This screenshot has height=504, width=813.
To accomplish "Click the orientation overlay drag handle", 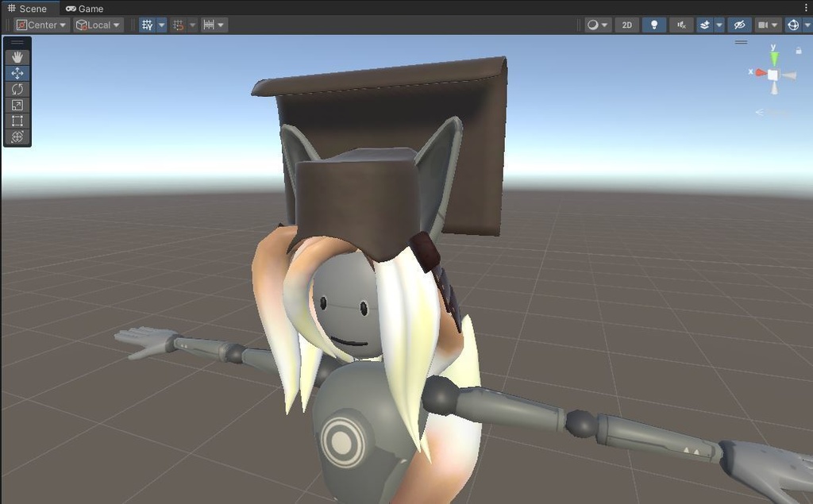I will click(x=741, y=42).
